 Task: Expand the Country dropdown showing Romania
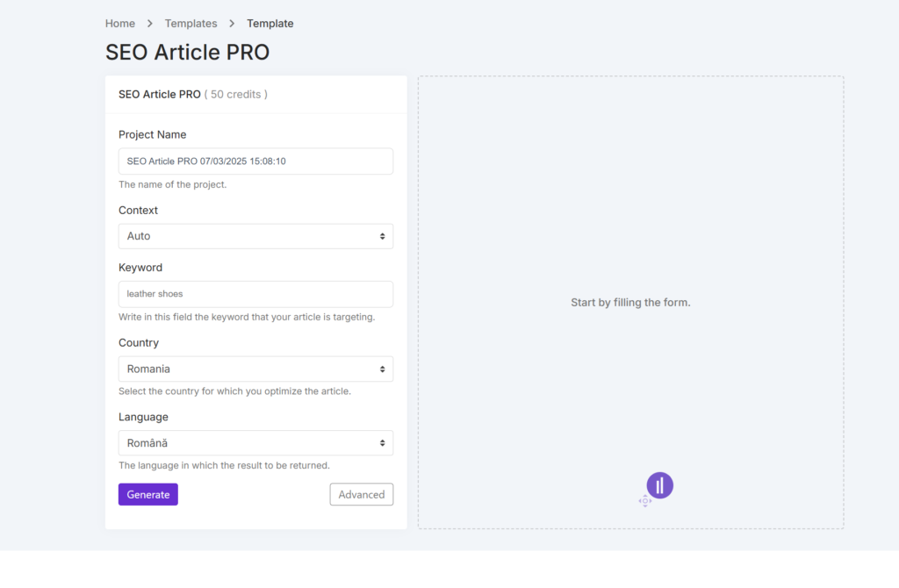[255, 369]
